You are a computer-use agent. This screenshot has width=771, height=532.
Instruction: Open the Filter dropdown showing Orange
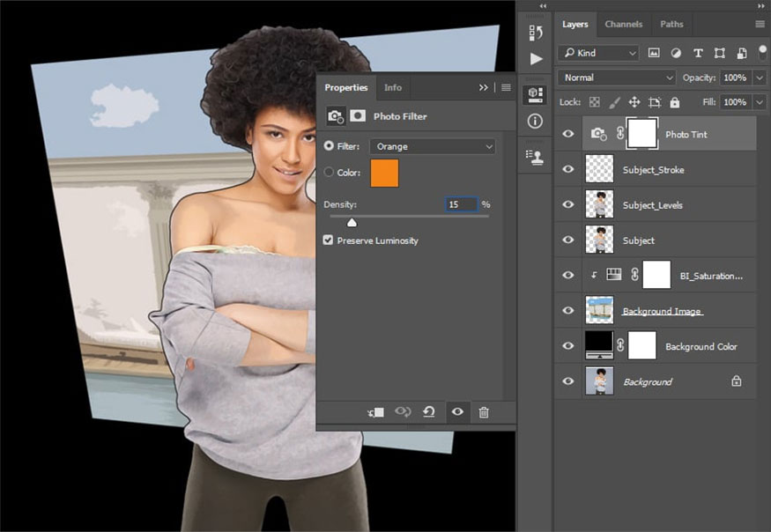(433, 146)
